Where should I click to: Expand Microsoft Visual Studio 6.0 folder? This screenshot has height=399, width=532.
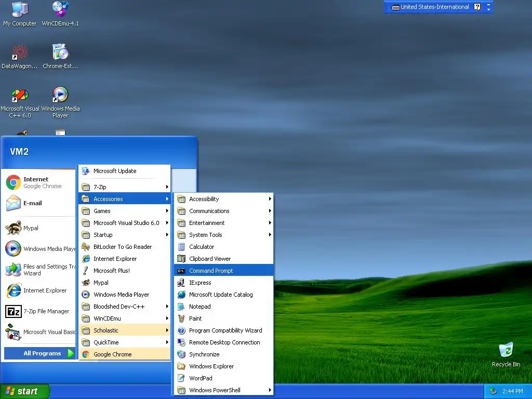[125, 222]
